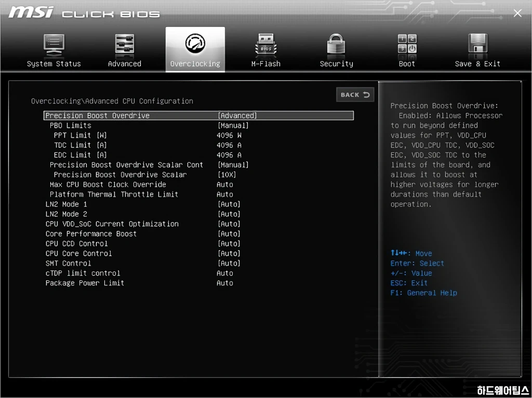Switch to the Security tab label
The image size is (532, 398).
[336, 64]
